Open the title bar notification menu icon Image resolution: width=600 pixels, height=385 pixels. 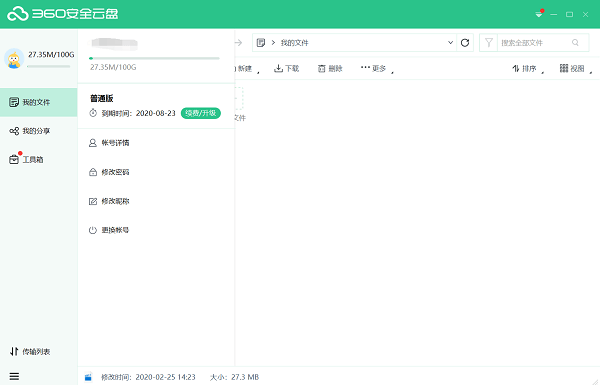coord(539,14)
